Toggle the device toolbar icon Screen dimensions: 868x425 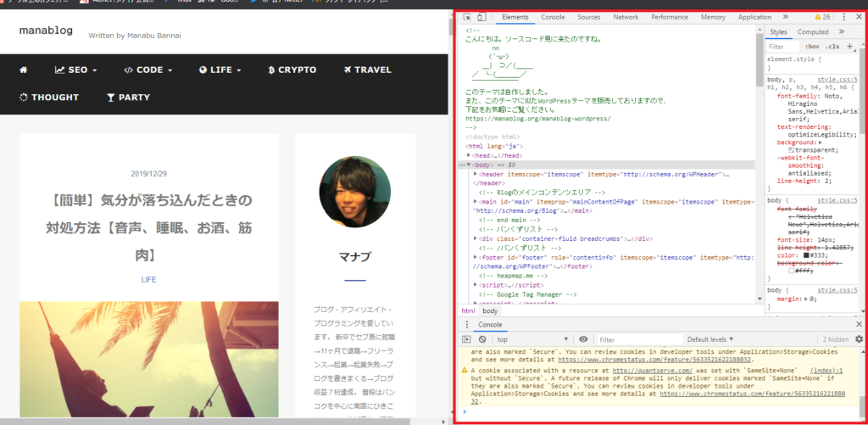pyautogui.click(x=481, y=17)
